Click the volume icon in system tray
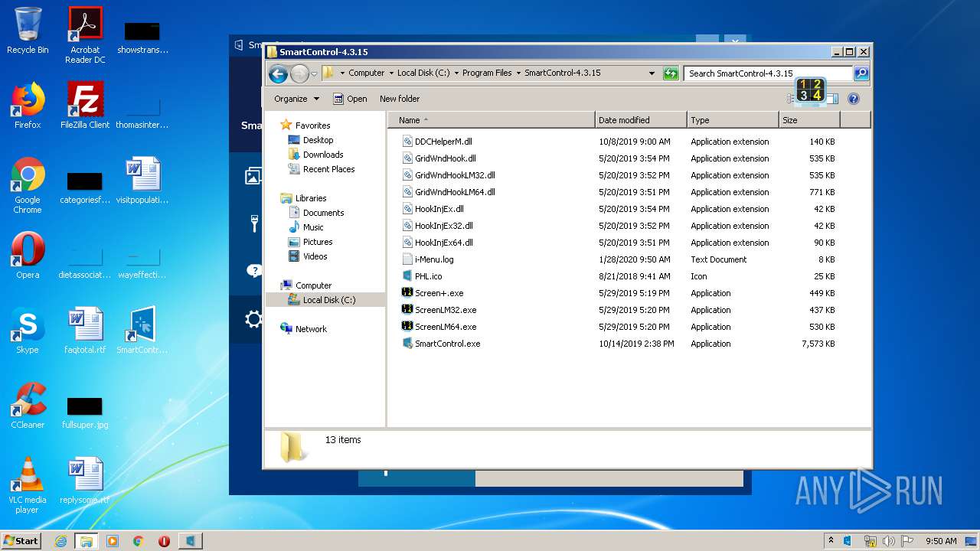 point(889,541)
